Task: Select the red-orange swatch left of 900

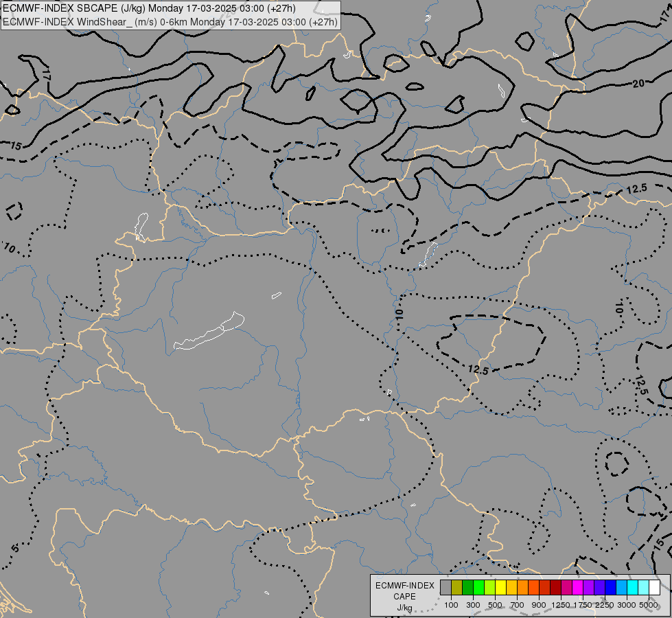Action: coord(533,588)
